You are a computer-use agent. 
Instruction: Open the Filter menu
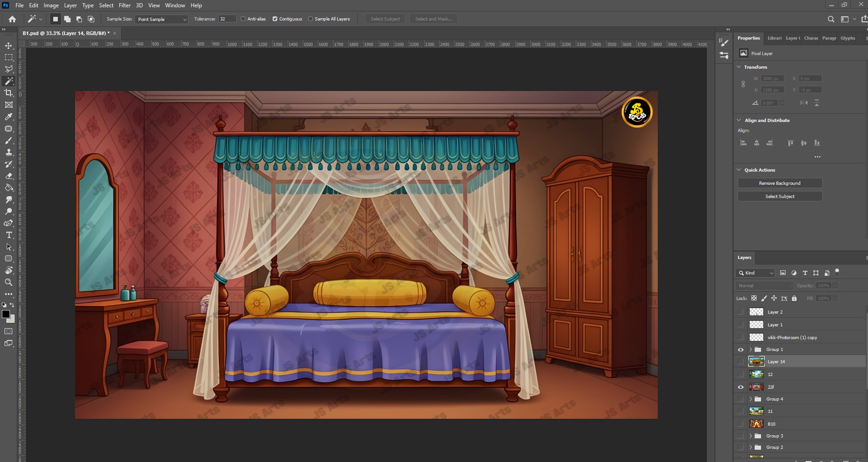pos(124,5)
